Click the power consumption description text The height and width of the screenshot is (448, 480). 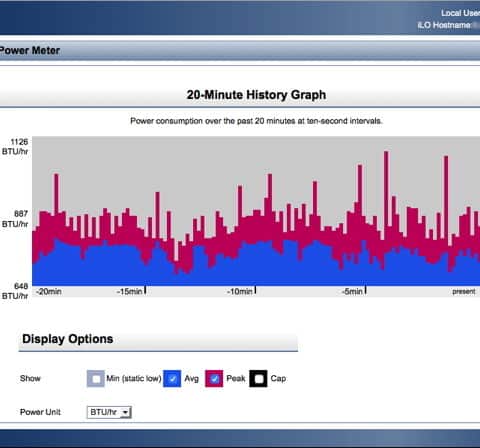click(x=256, y=121)
